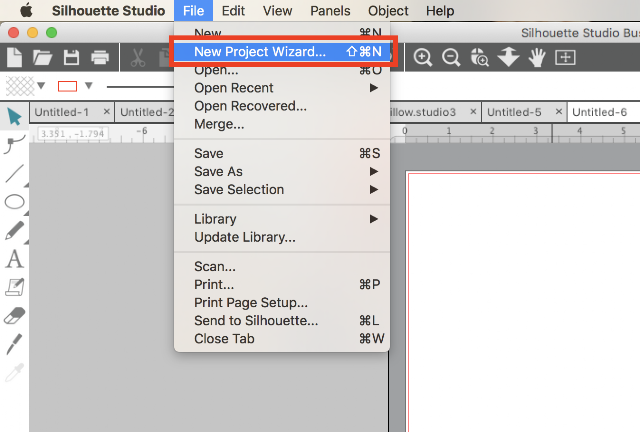Click the Zoom In magnifier icon
Screen dimensions: 640x432
point(423,58)
